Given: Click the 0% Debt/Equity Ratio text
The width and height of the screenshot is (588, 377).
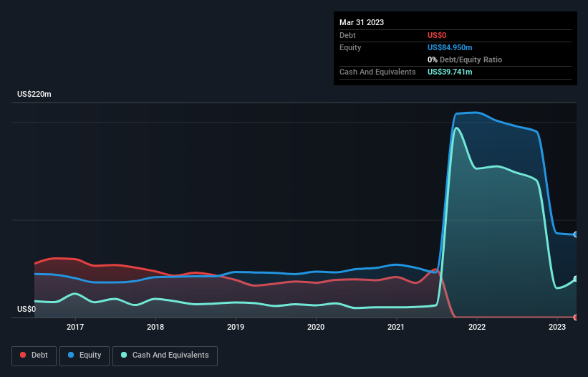Looking at the screenshot, I should coord(465,59).
